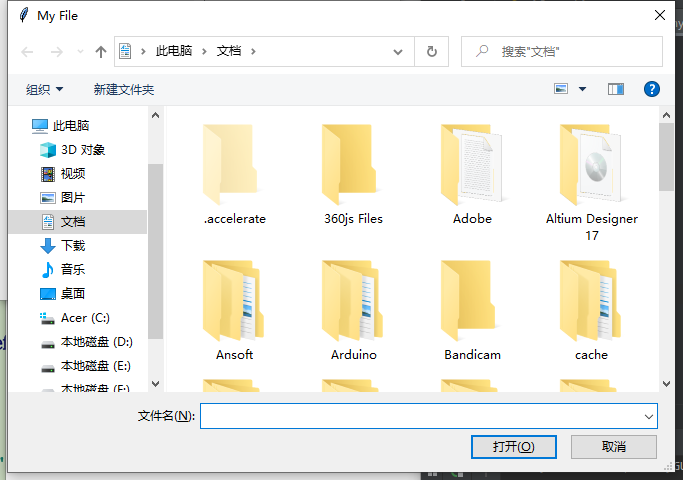Viewport: 683px width, 480px height.
Task: Click the feather icon in title bar
Action: (24, 15)
